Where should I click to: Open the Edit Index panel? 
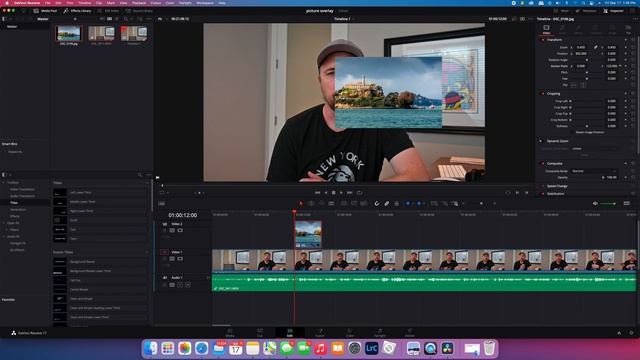pos(108,11)
